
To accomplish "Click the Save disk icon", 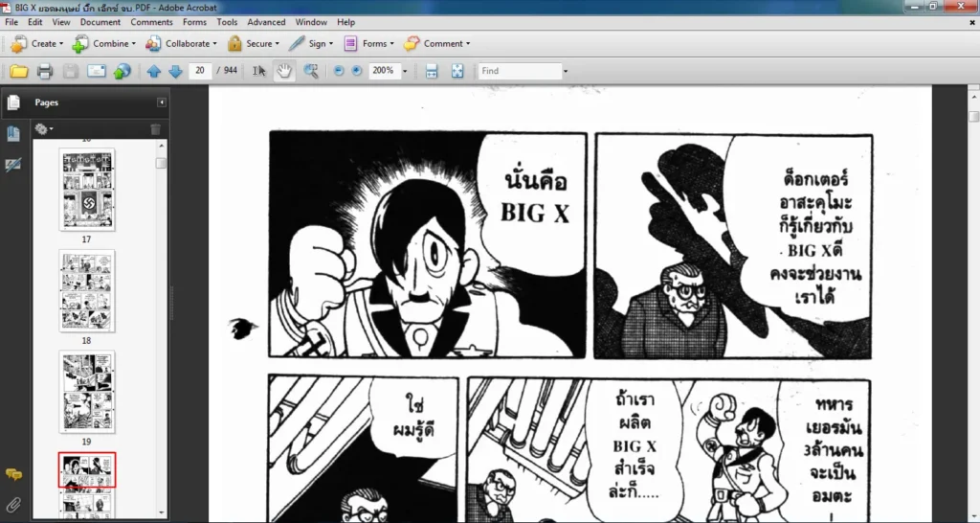I will tap(70, 71).
